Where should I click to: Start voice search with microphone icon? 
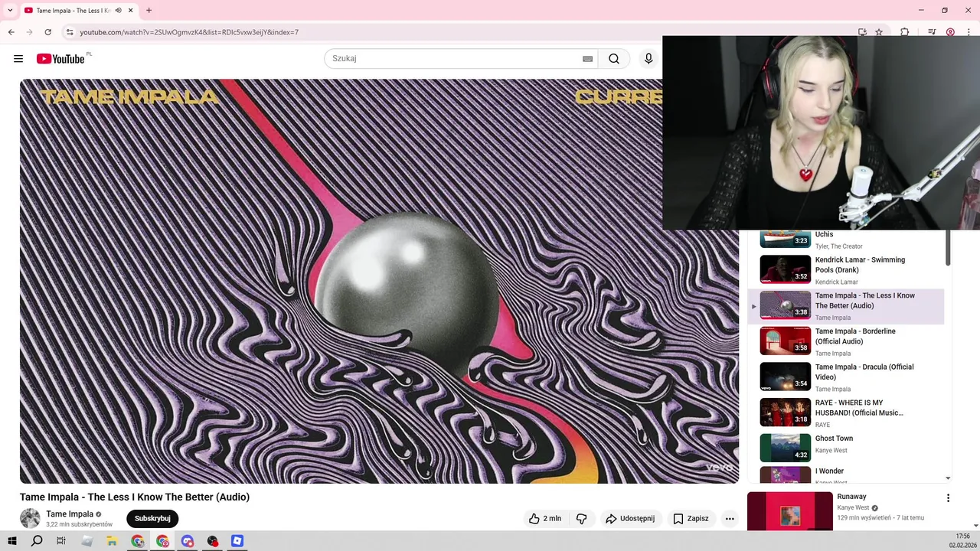(x=648, y=59)
